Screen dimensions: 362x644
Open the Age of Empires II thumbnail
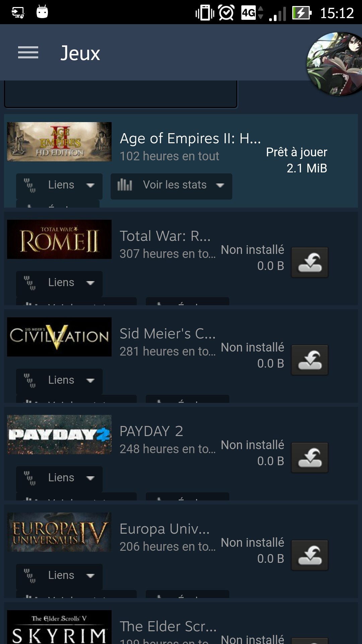[59, 142]
